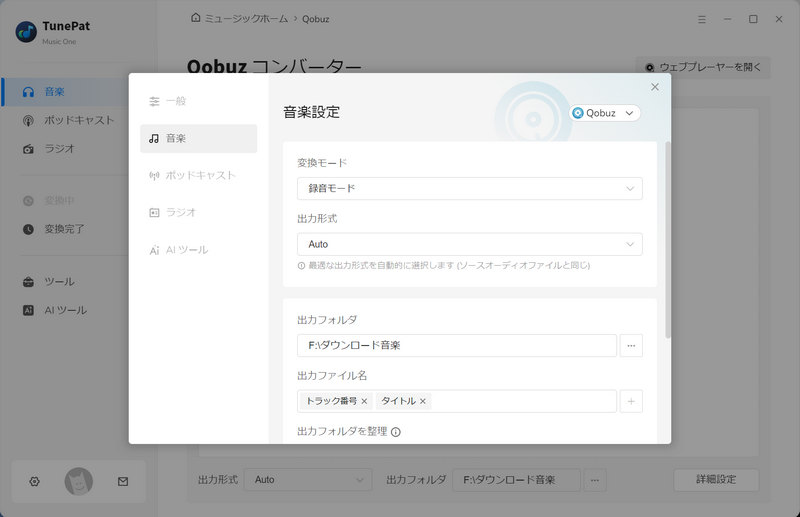Click the TunePat logo icon
The height and width of the screenshot is (517, 800).
pos(26,32)
